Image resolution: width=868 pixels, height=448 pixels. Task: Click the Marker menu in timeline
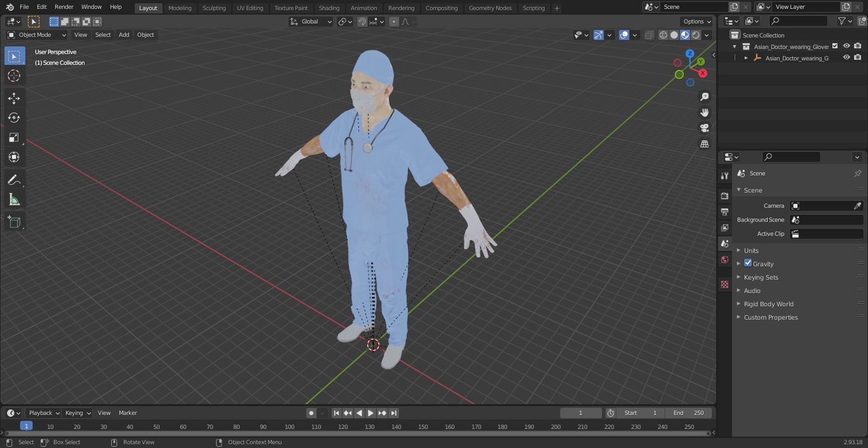[128, 413]
